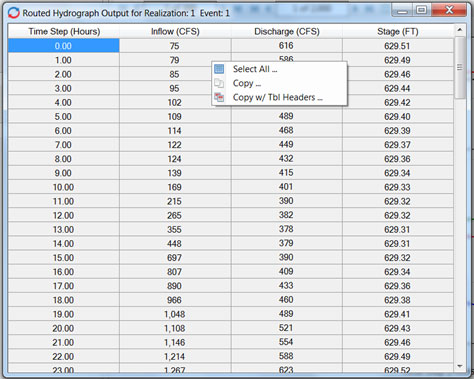Click the Copy with table headers icon
Viewport: 474px width, 379px height.
tap(219, 97)
